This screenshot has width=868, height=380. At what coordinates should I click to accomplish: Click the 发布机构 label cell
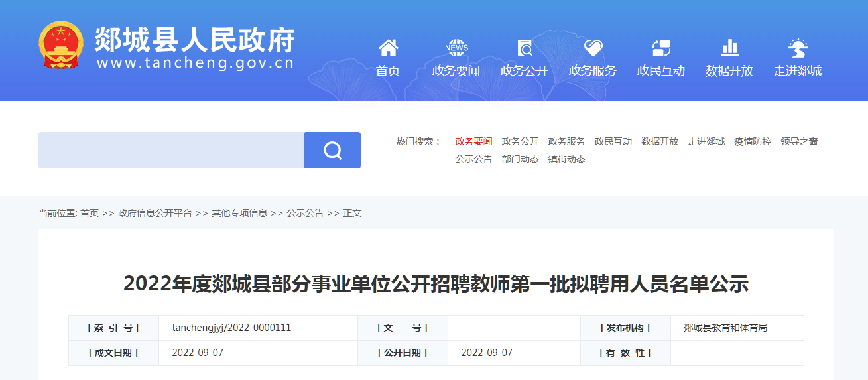pos(625,328)
